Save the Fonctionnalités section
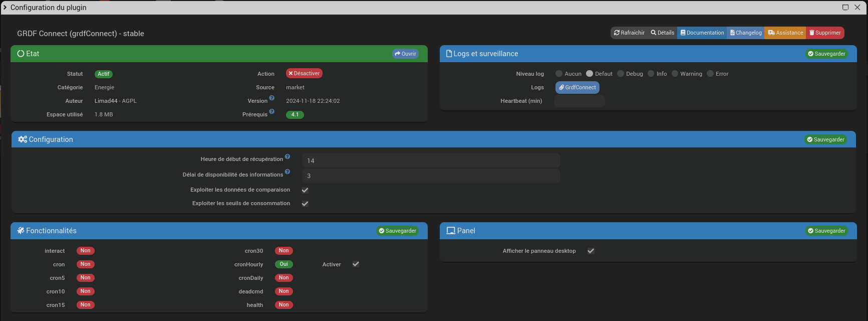The height and width of the screenshot is (321, 868). coord(397,231)
